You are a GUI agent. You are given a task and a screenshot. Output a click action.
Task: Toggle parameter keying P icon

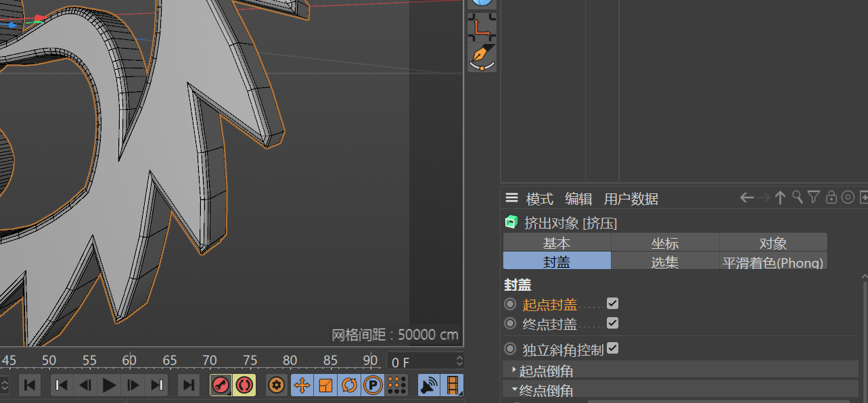click(373, 385)
